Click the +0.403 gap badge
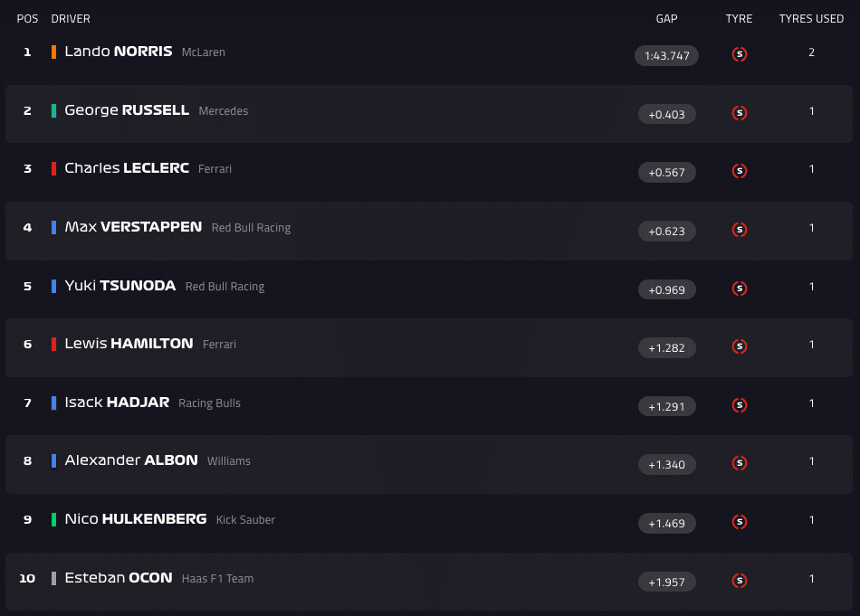Screen dimensions: 860x616 click(x=666, y=114)
